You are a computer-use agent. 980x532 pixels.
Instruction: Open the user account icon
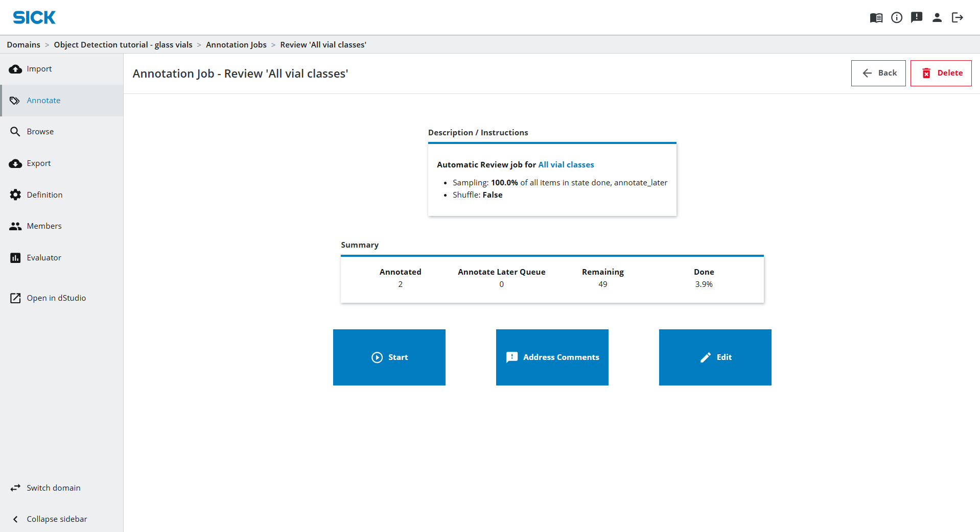click(x=937, y=18)
